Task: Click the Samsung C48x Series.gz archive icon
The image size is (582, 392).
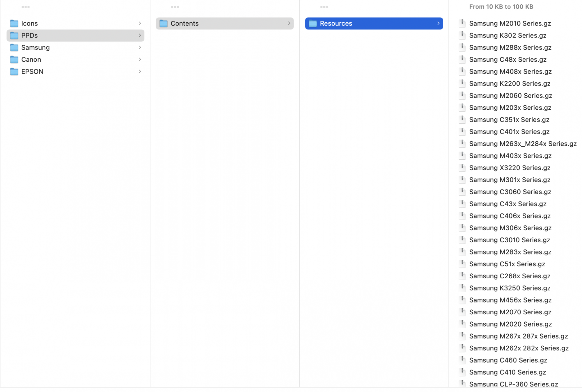Action: pos(462,59)
